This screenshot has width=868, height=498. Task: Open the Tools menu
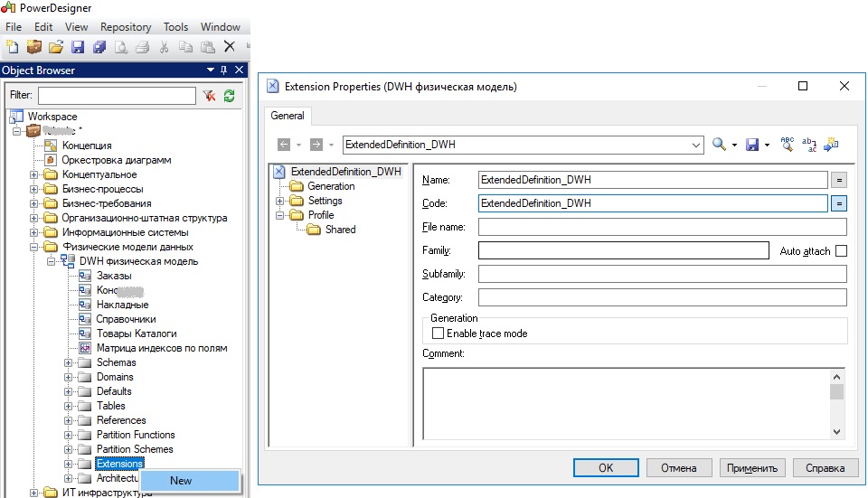(x=175, y=26)
